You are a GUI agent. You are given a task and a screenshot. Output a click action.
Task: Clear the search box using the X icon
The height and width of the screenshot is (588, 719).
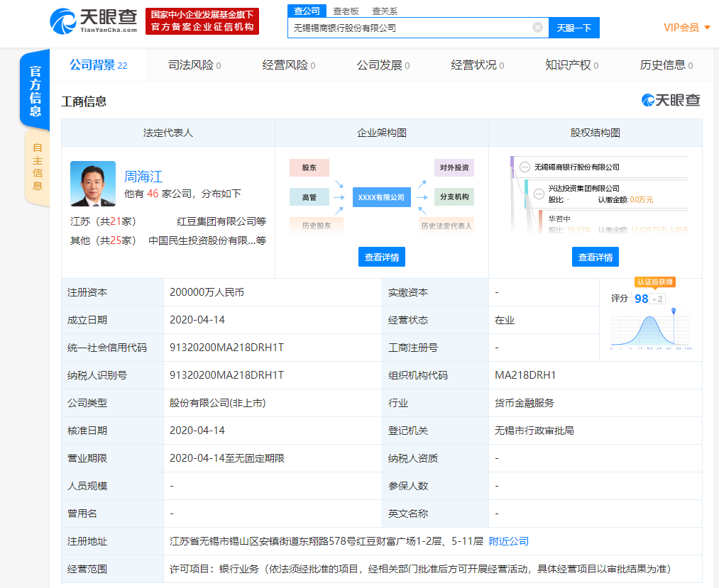click(x=538, y=28)
